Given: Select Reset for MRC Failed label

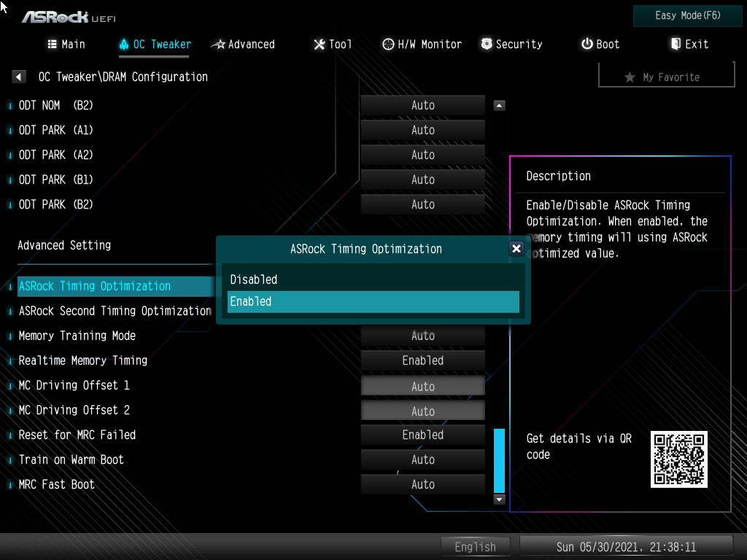Looking at the screenshot, I should click(x=77, y=435).
